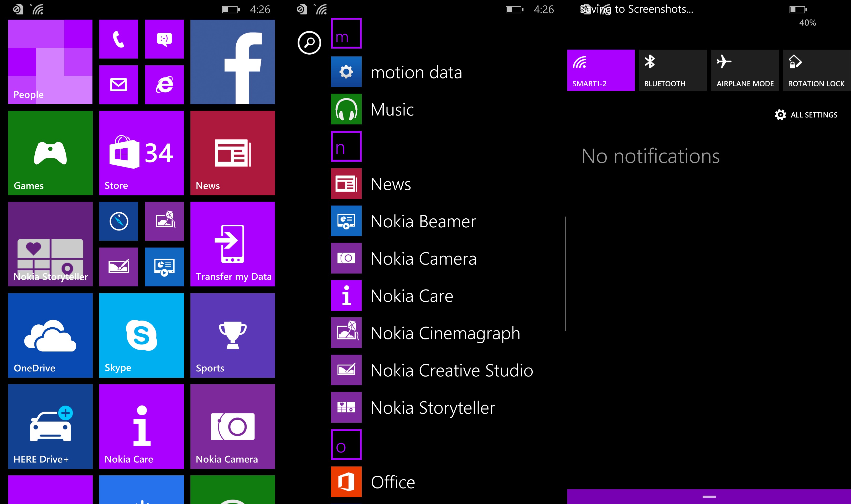Screen dimensions: 851x504
Task: Open the HERE Drive+ tile
Action: (x=50, y=427)
